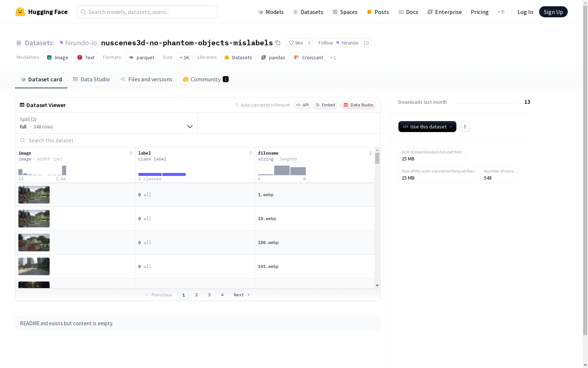Open thumbnail for 10.webp row
The width and height of the screenshot is (588, 368).
34,219
